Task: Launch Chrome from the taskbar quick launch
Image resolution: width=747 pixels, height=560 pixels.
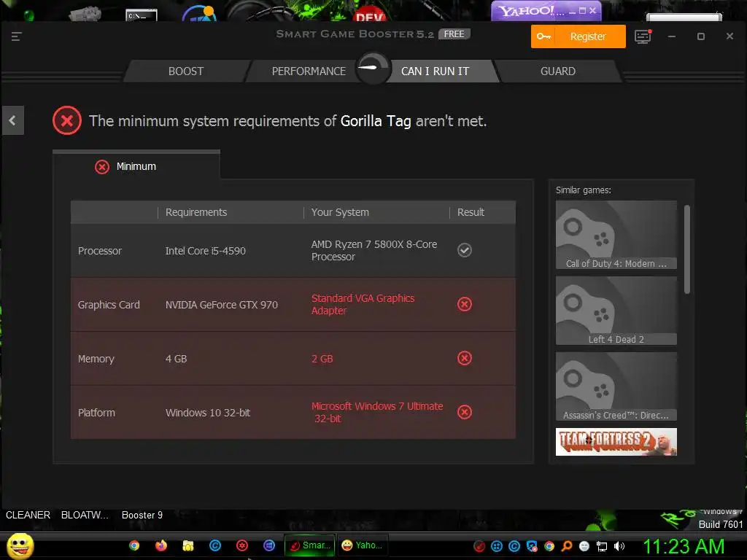Action: [134, 545]
